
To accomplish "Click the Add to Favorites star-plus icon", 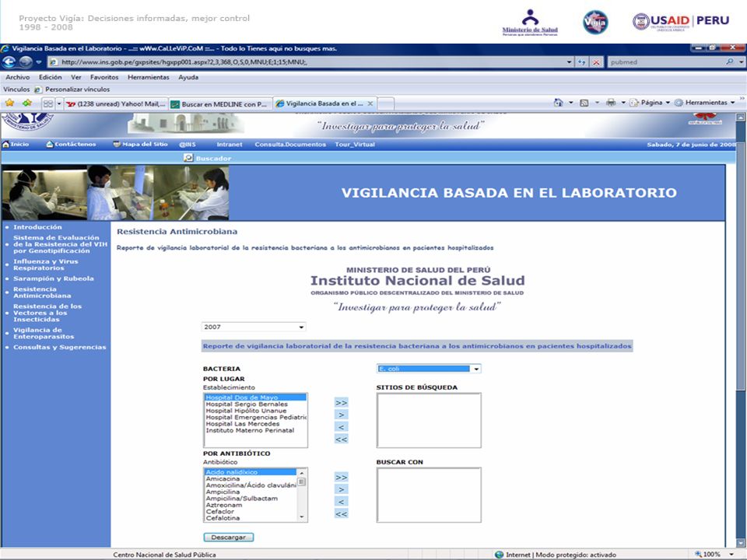I will coord(27,103).
